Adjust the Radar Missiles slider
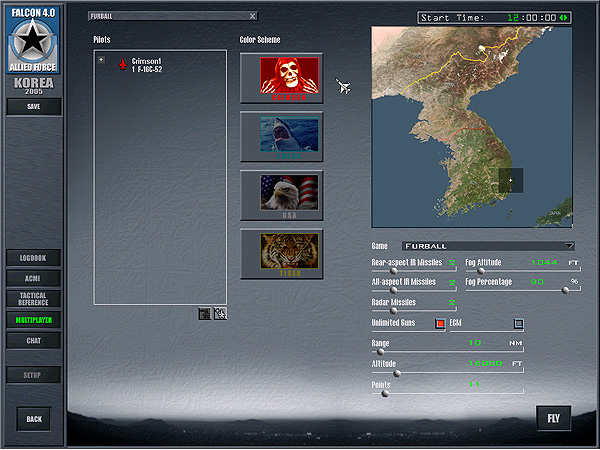The image size is (600, 450). (x=393, y=311)
